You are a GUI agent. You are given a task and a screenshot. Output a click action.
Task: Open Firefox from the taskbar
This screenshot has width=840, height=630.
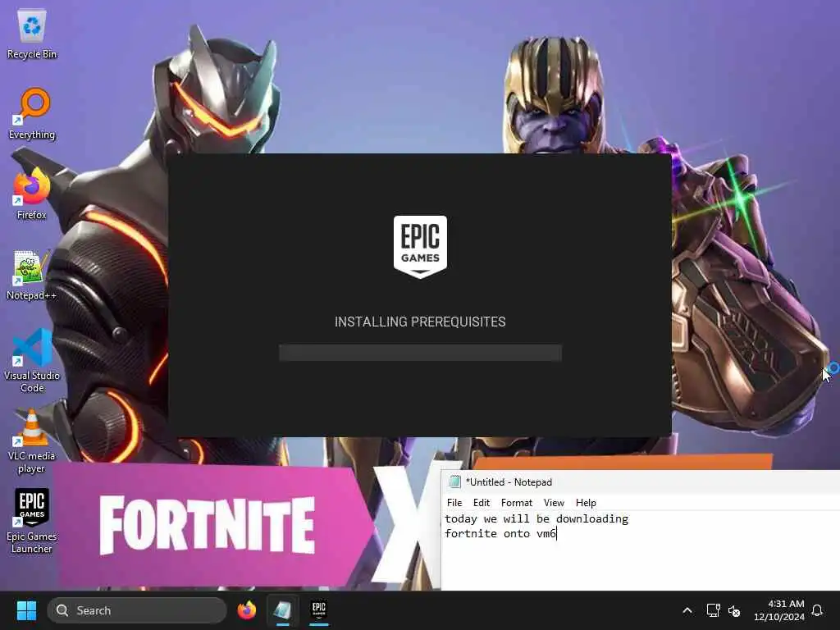[247, 610]
